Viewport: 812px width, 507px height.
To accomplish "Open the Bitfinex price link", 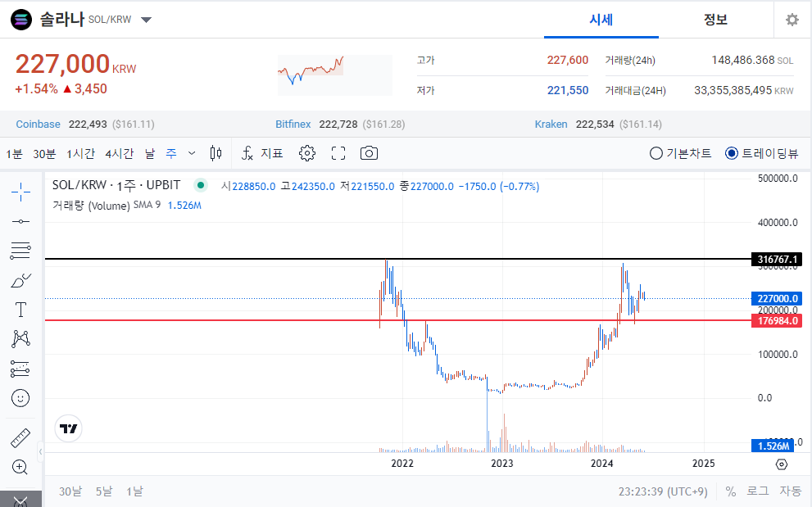I will (x=293, y=124).
